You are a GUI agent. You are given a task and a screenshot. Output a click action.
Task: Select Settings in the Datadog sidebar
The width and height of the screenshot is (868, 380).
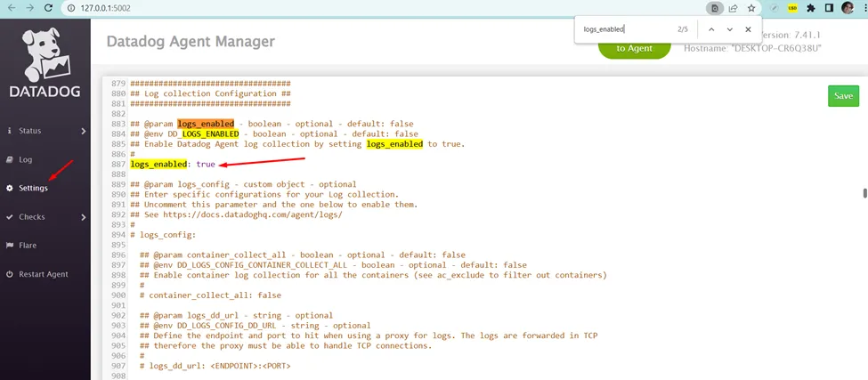coord(33,188)
